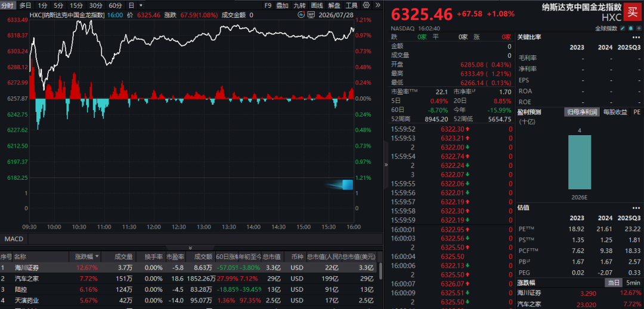
Task: Expand the lower panel via double chevron
Action: pyautogui.click(x=190, y=248)
